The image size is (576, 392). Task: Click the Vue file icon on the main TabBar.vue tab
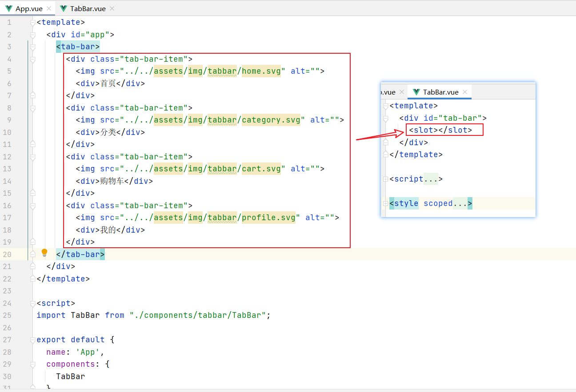(64, 8)
